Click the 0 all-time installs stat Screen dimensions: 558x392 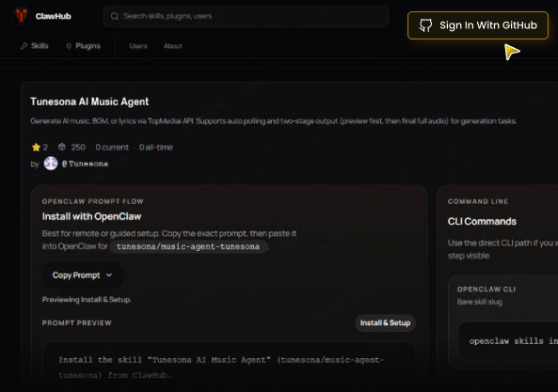(x=156, y=148)
